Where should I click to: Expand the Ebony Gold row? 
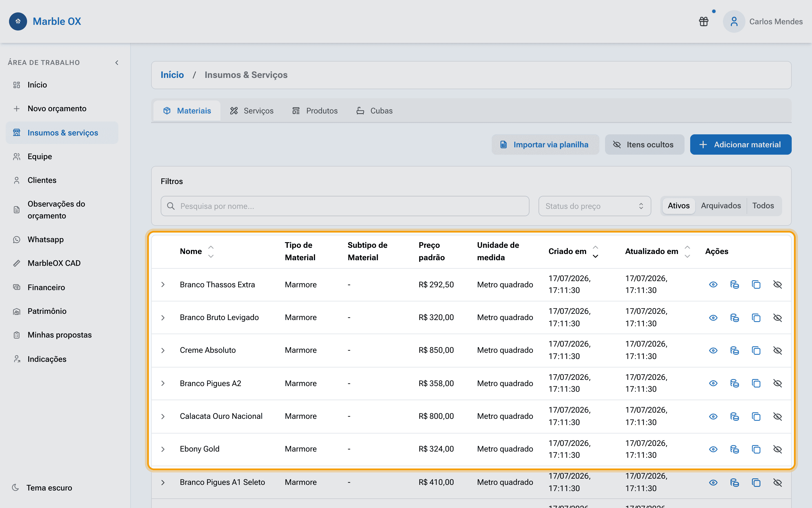[x=163, y=449]
